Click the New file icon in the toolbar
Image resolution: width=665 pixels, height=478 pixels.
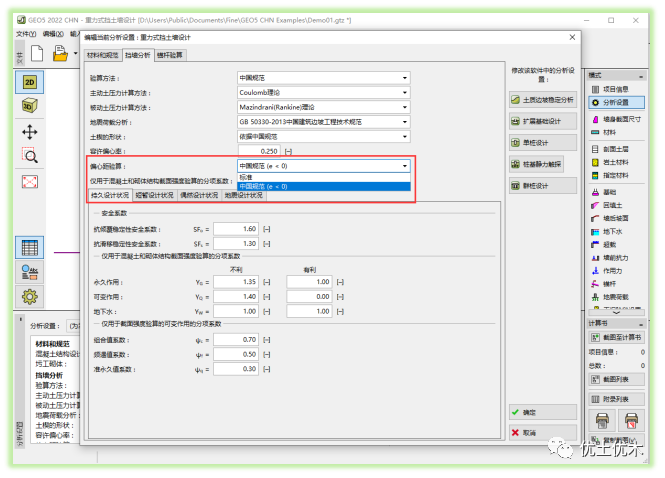[37, 54]
